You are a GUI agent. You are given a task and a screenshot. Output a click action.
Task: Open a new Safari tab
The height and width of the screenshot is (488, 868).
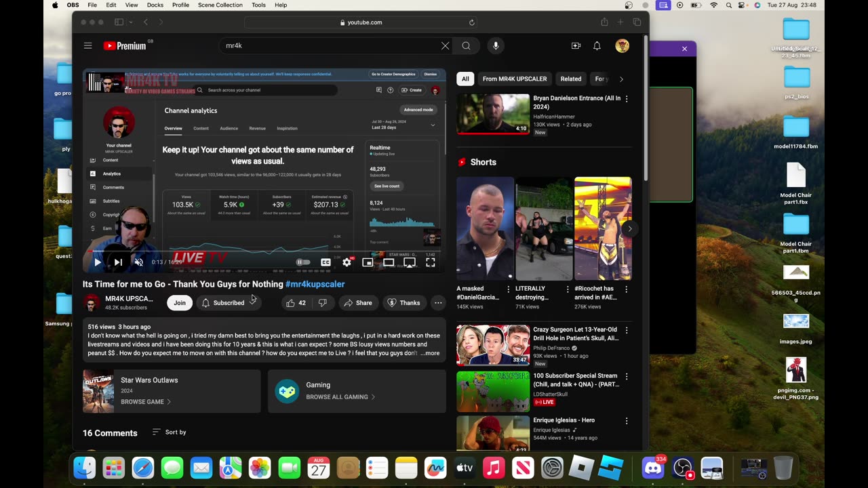(x=620, y=22)
